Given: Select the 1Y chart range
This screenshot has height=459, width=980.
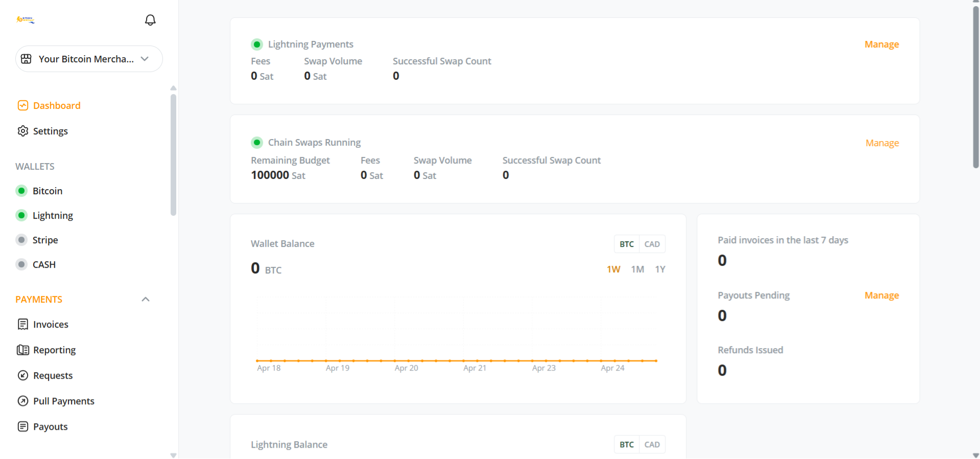Looking at the screenshot, I should pos(660,269).
